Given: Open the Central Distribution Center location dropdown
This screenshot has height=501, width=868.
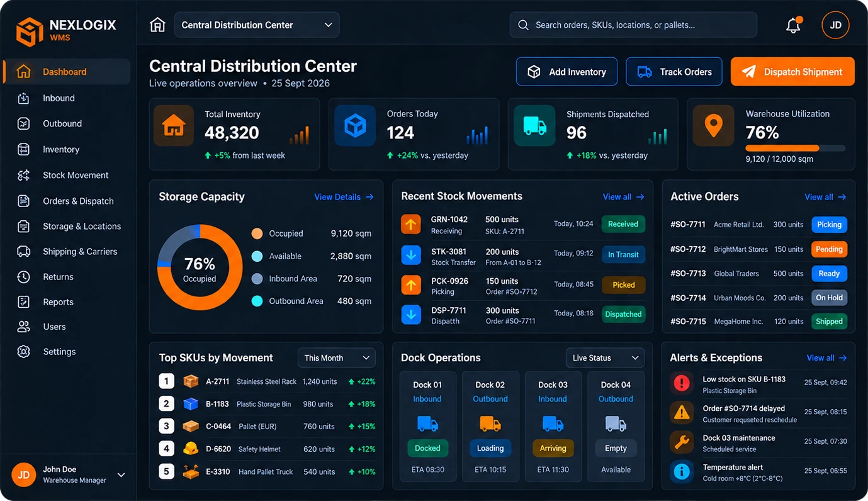Looking at the screenshot, I should [257, 25].
